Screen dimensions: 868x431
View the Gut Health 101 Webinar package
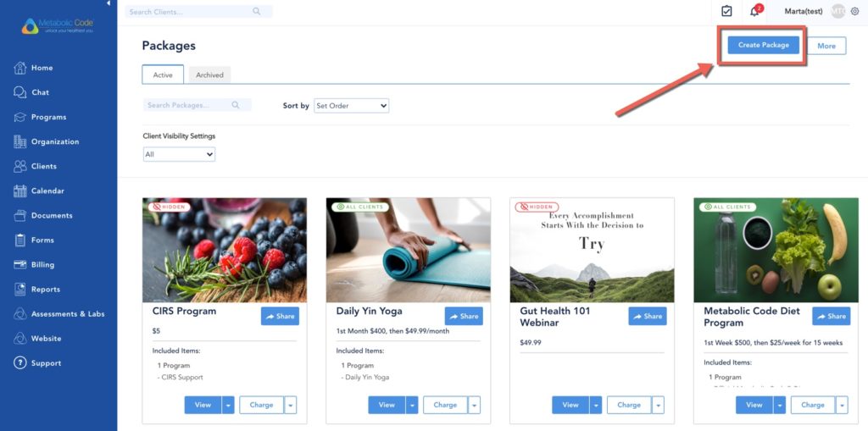point(570,405)
